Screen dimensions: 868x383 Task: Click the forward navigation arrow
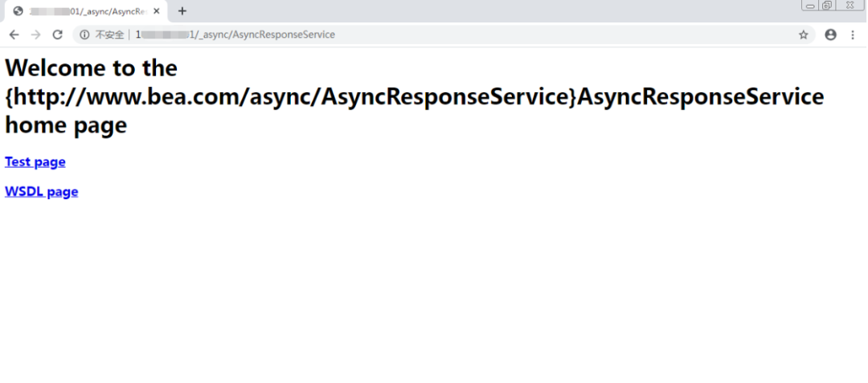[x=35, y=35]
